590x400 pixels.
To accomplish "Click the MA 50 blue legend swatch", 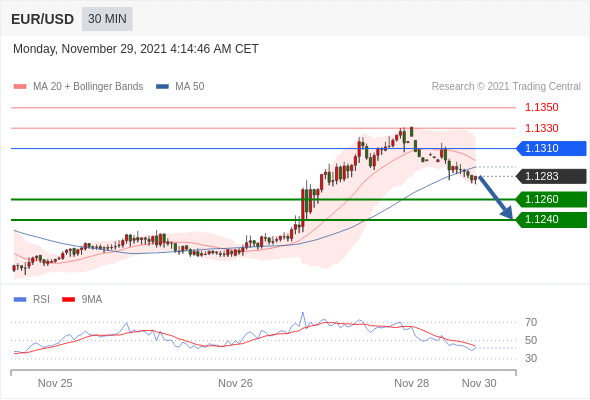I will coord(162,87).
